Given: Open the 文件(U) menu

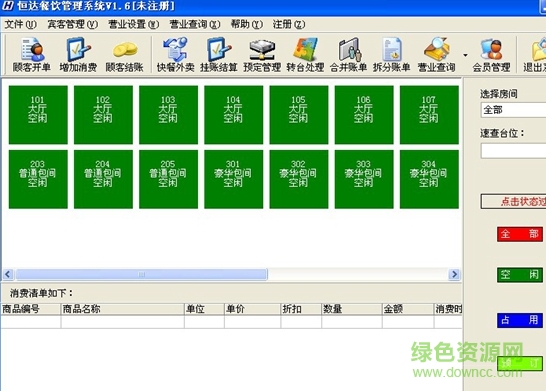Looking at the screenshot, I should (x=21, y=24).
